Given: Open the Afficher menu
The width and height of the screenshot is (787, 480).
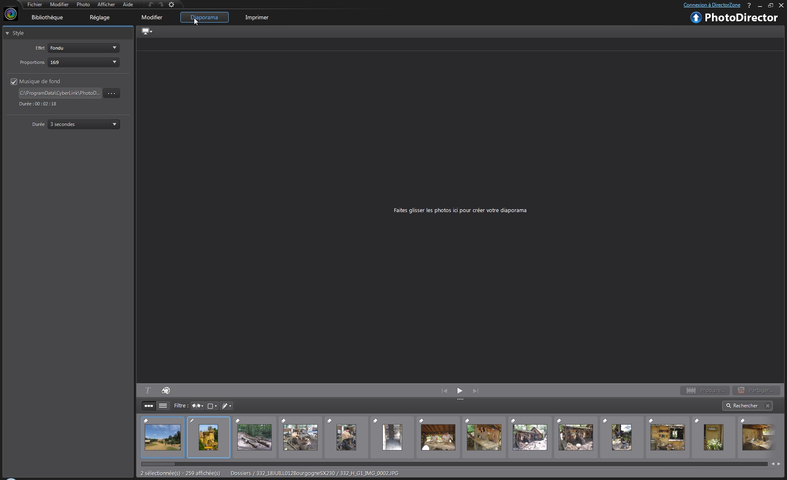Looking at the screenshot, I should coord(106,4).
